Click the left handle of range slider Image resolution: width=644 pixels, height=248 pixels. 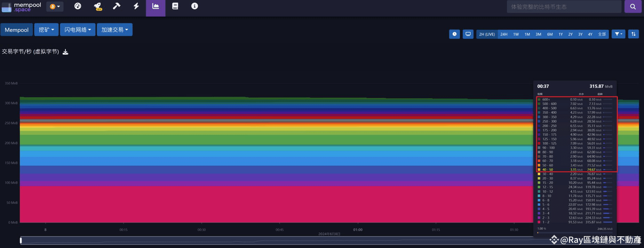tap(21, 240)
